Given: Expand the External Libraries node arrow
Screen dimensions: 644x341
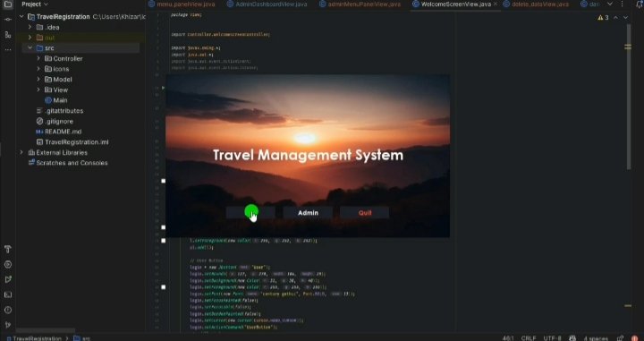Looking at the screenshot, I should click(x=21, y=152).
